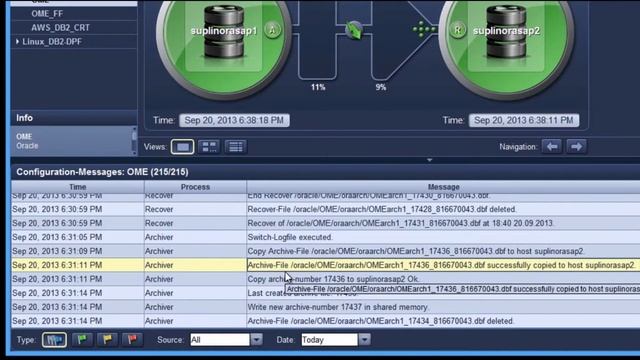Sort by the Time column header

click(78, 187)
